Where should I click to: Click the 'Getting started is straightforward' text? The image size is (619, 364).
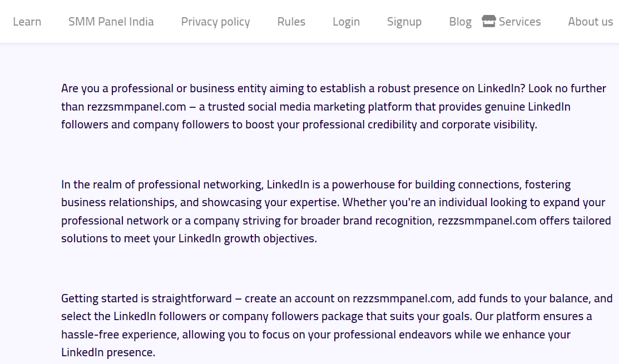pyautogui.click(x=146, y=298)
